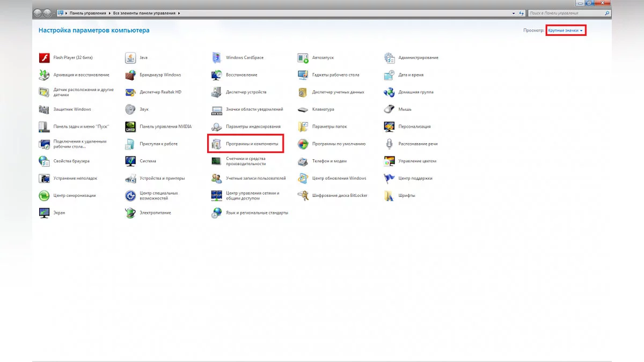644x362 pixels.
Task: Open Шрифты fonts link
Action: (x=406, y=196)
